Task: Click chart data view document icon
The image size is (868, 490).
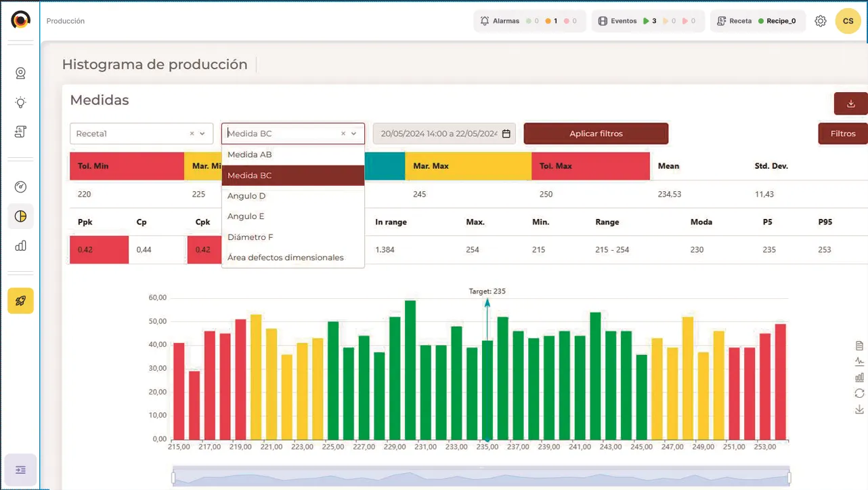Action: click(x=860, y=346)
